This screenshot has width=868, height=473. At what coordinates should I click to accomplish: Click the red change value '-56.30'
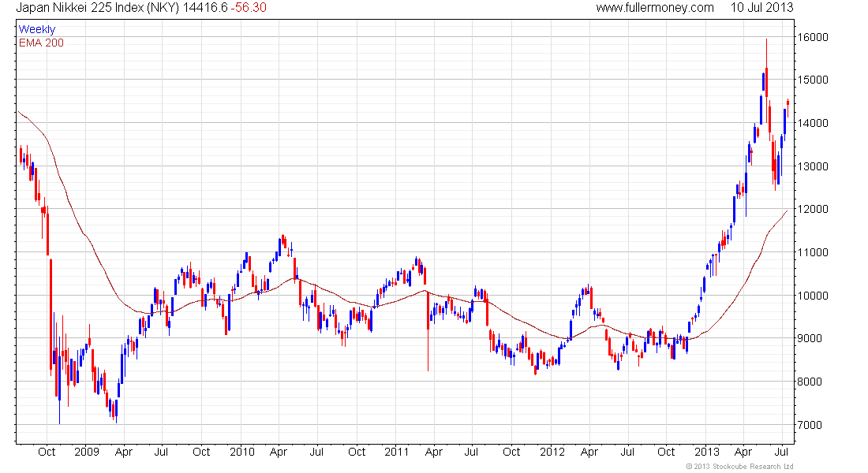tap(248, 8)
